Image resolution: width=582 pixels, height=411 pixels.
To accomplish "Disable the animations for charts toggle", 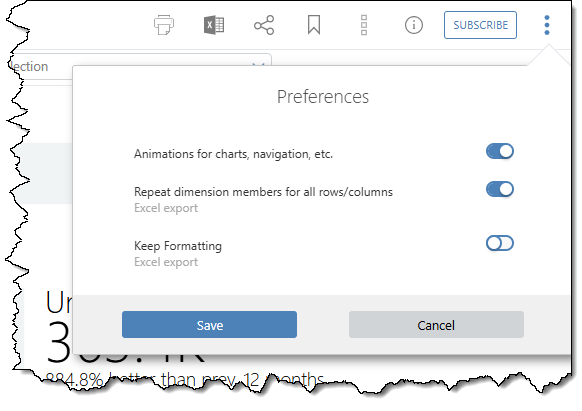I will 500,151.
